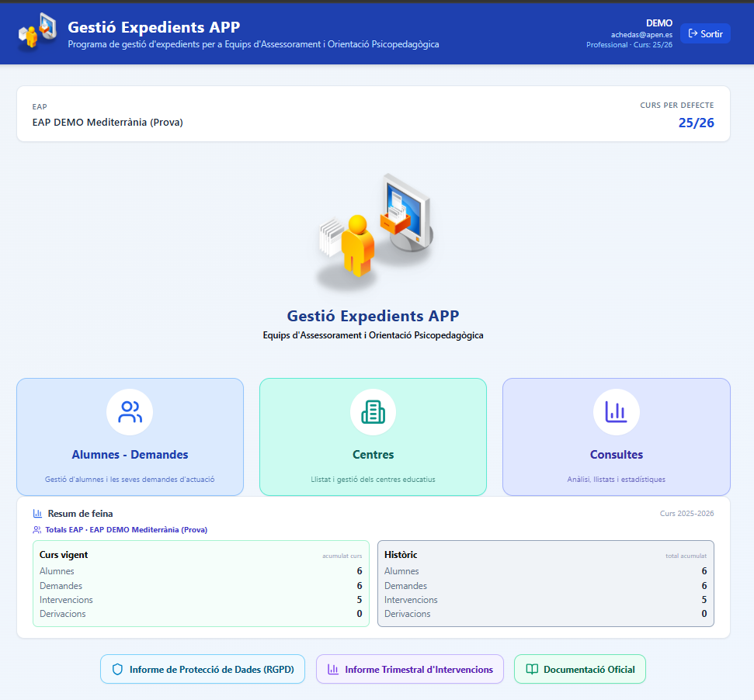754x700 pixels.
Task: Click the large central app illustration
Action: [374, 231]
